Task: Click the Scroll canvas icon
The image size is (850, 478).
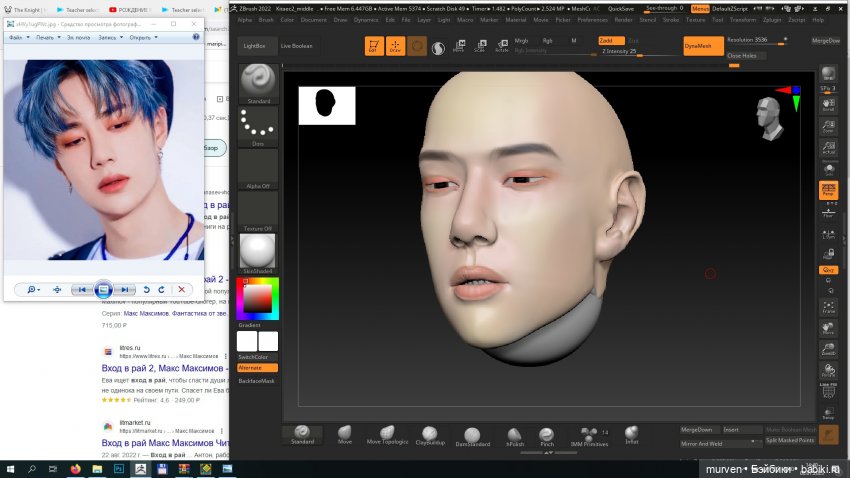Action: click(x=828, y=105)
